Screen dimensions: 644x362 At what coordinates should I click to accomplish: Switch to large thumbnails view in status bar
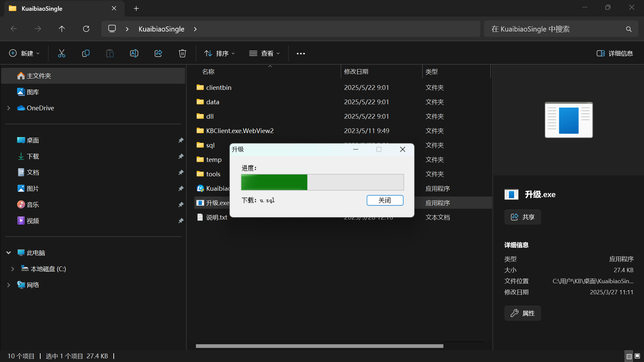[x=637, y=356]
